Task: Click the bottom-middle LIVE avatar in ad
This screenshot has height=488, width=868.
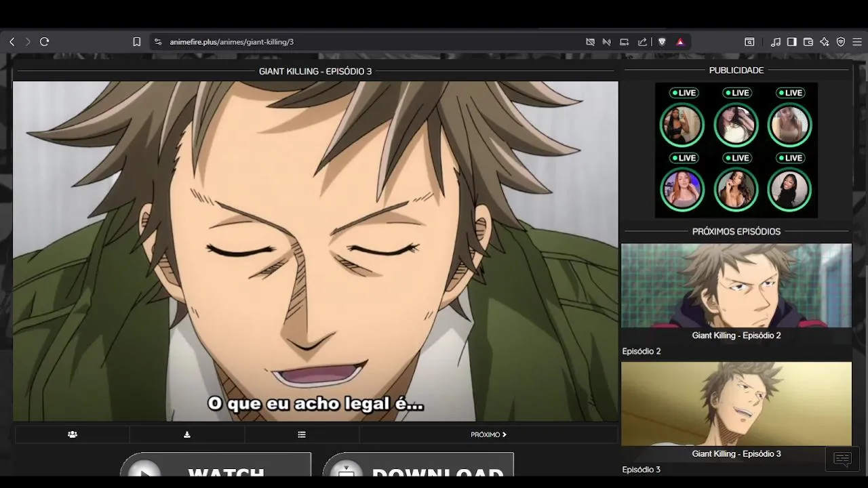Action: coord(736,190)
